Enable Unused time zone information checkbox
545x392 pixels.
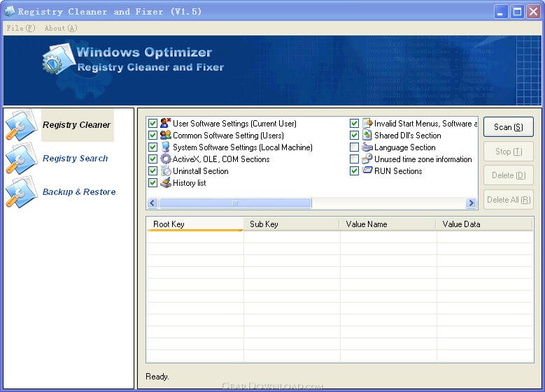click(354, 159)
